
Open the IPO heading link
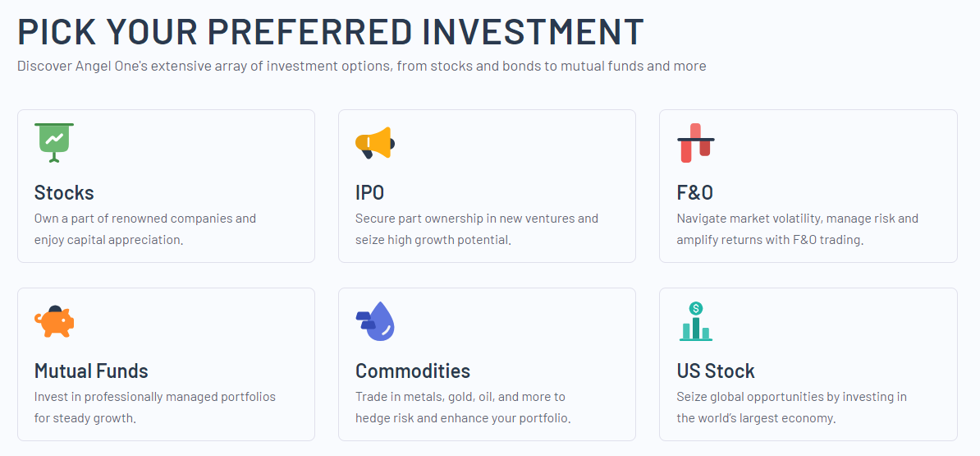click(370, 193)
